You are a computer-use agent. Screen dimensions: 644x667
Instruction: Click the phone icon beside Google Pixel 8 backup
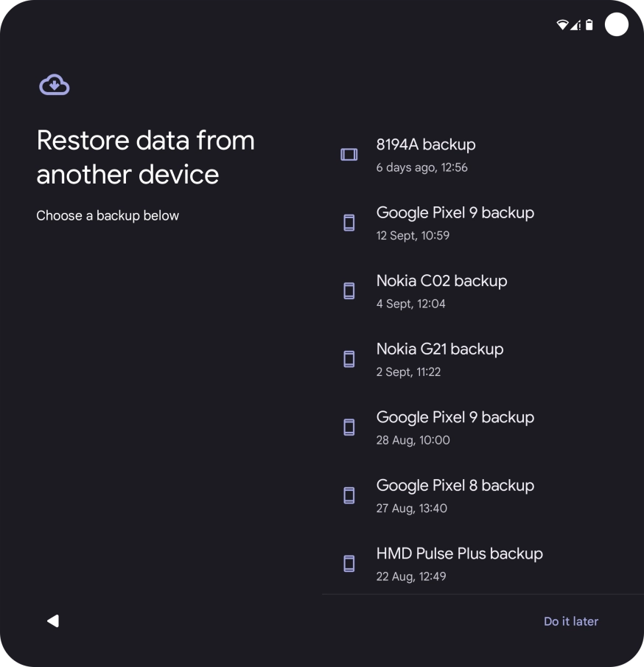[349, 495]
